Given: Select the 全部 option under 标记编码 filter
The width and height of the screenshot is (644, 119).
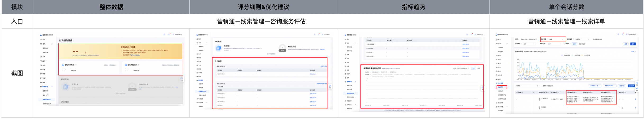Looking at the screenshot, I should [574, 44].
